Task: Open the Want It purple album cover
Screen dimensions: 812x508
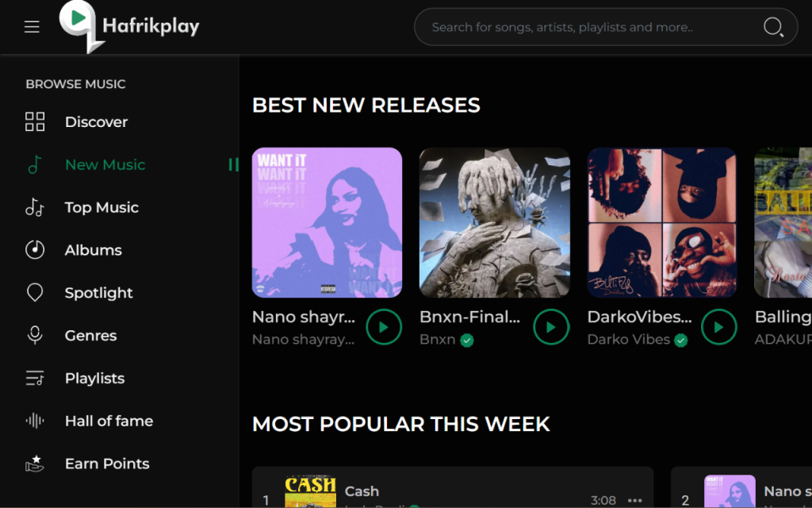Action: (327, 222)
